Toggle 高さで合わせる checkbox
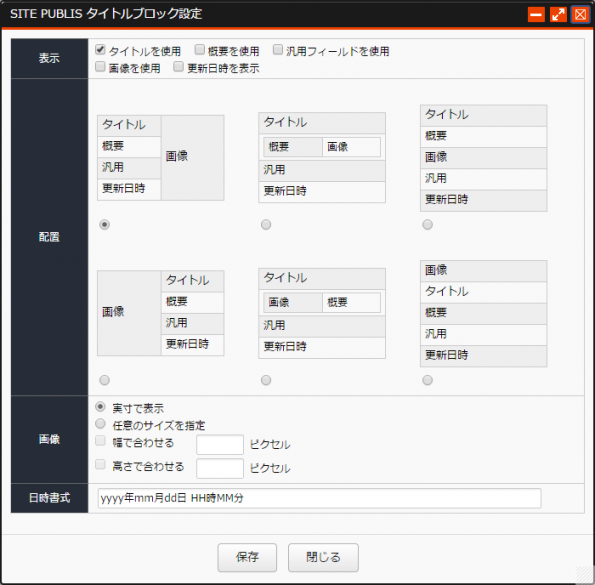This screenshot has height=585, width=595. pyautogui.click(x=100, y=464)
